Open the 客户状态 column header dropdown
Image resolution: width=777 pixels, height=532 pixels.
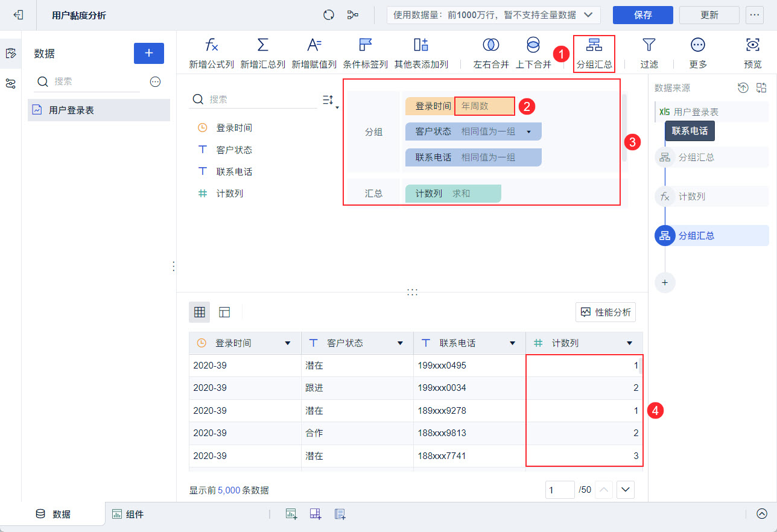(400, 343)
